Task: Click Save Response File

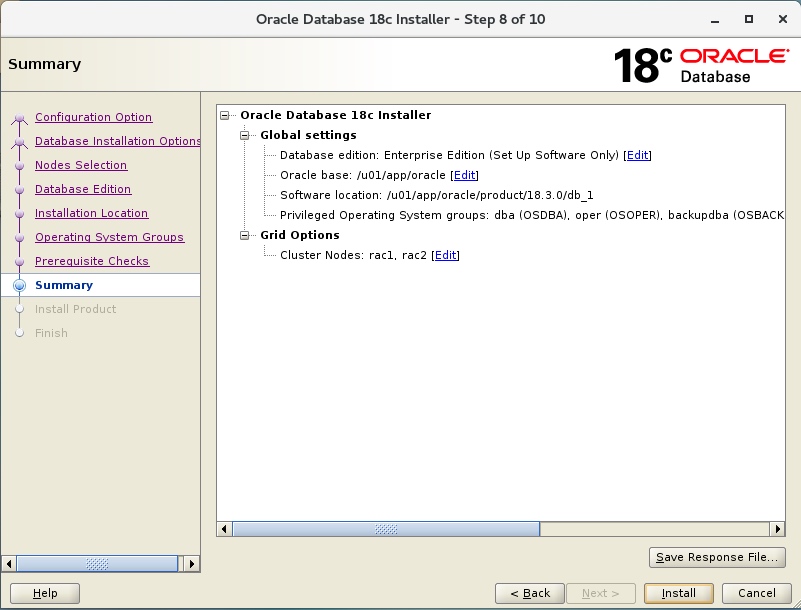Action: point(717,557)
